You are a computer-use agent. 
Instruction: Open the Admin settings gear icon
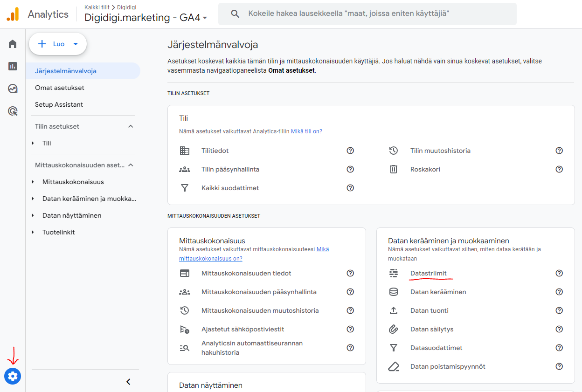click(x=12, y=376)
